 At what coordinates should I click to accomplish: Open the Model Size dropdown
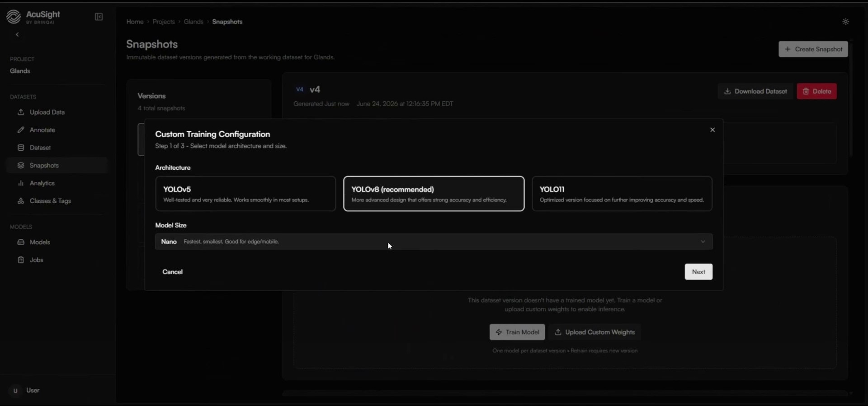coord(434,242)
